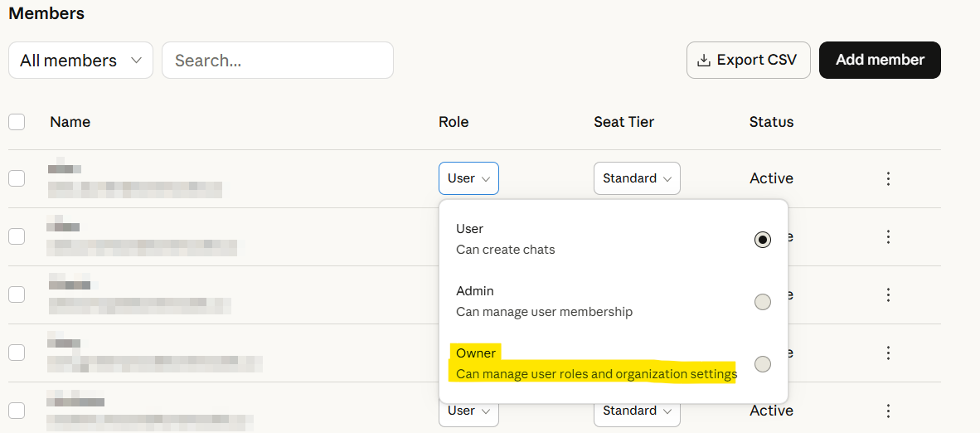Check the first member's row checkbox
Image resolution: width=980 pixels, height=433 pixels.
point(17,178)
